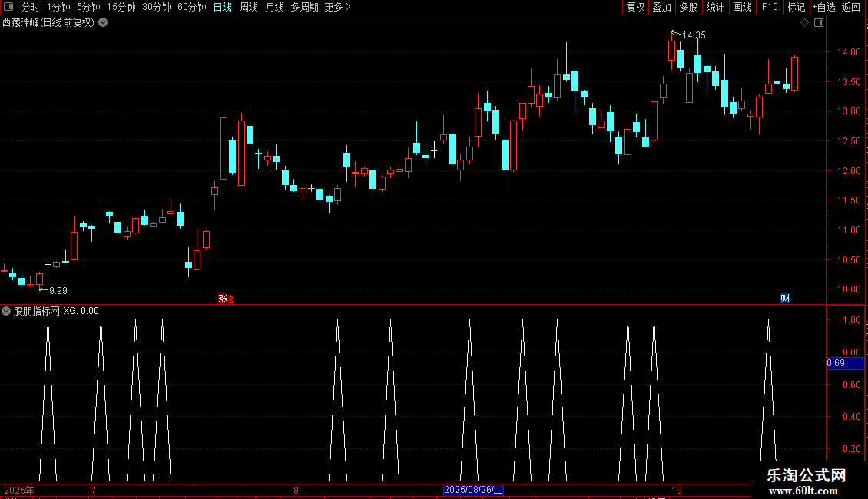This screenshot has width=868, height=499.
Task: Select the 15分钟 period tab
Action: (x=121, y=7)
